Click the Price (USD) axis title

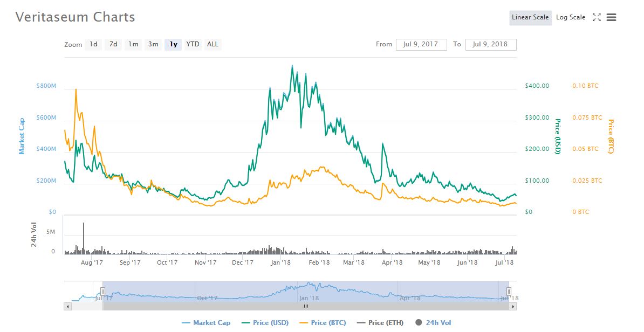pos(558,137)
